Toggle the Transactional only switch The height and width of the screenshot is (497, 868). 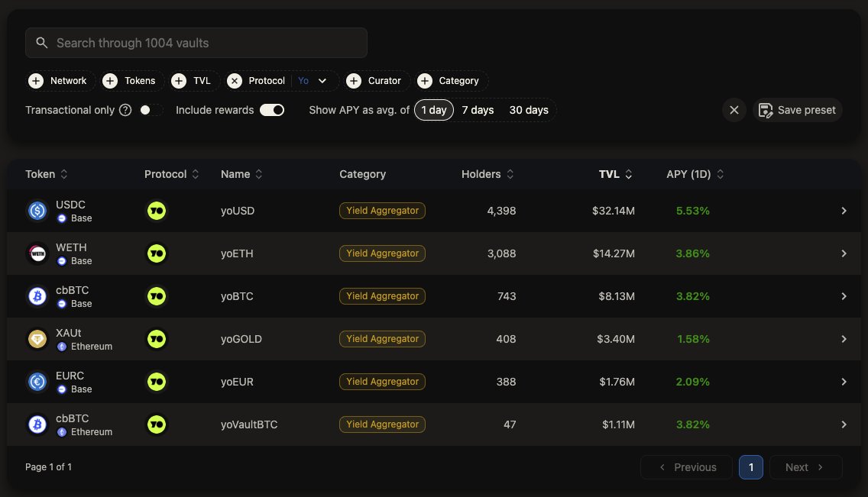tap(150, 110)
